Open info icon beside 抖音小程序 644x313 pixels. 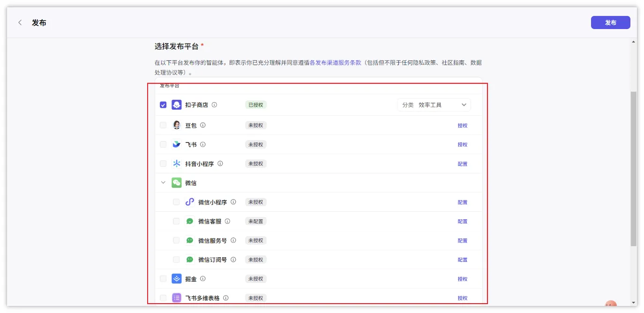click(x=220, y=164)
